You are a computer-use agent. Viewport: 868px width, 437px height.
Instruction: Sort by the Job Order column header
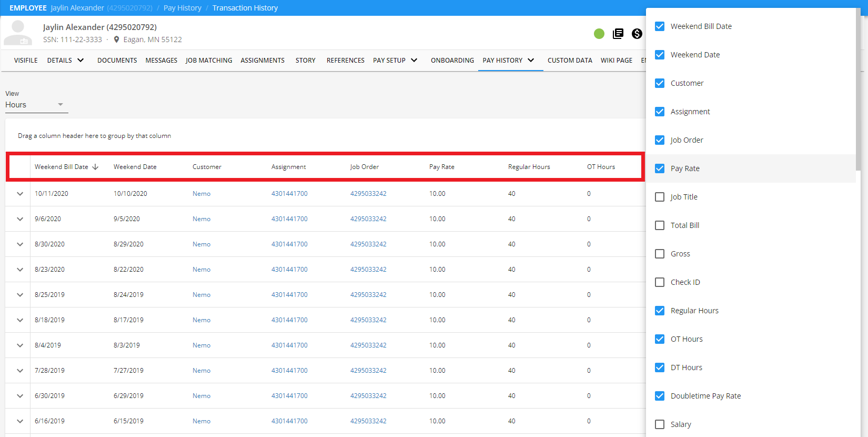point(365,167)
